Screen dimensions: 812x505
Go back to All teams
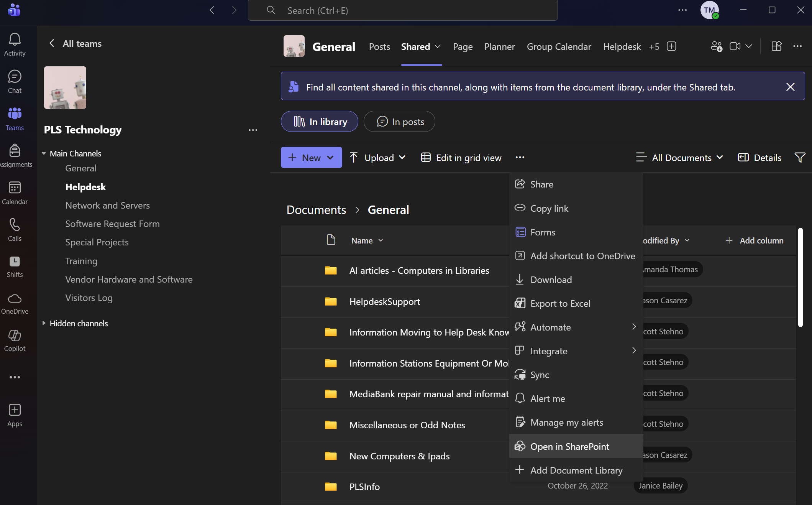pos(75,44)
